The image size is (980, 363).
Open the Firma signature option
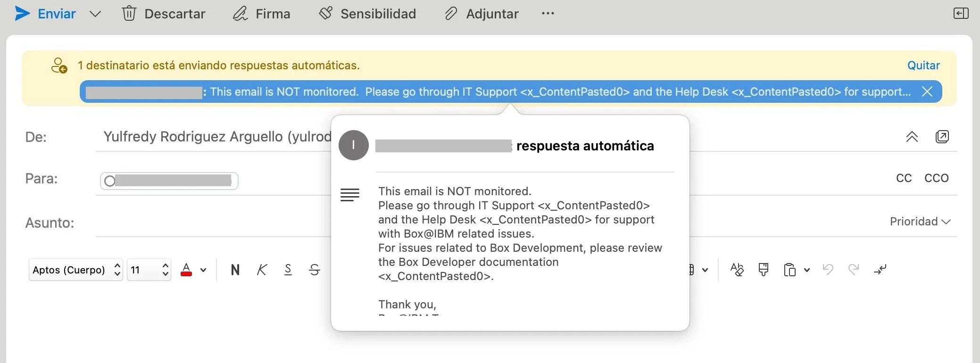(x=262, y=14)
